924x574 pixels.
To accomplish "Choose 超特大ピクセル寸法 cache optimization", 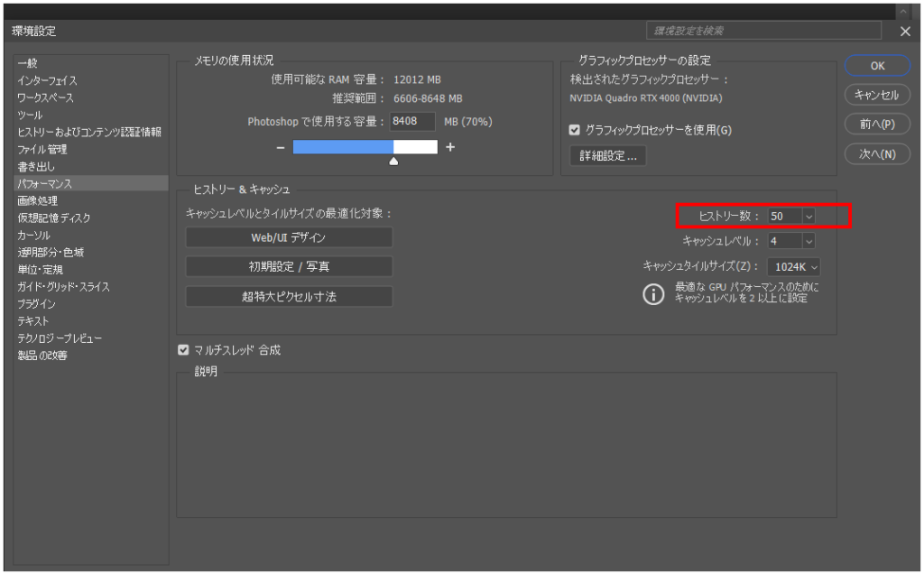I will tap(289, 296).
